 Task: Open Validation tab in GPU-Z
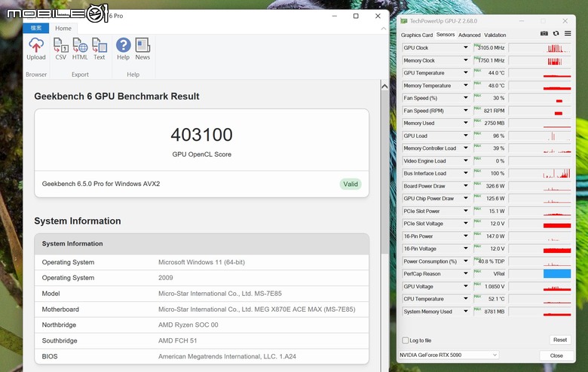[x=495, y=35]
